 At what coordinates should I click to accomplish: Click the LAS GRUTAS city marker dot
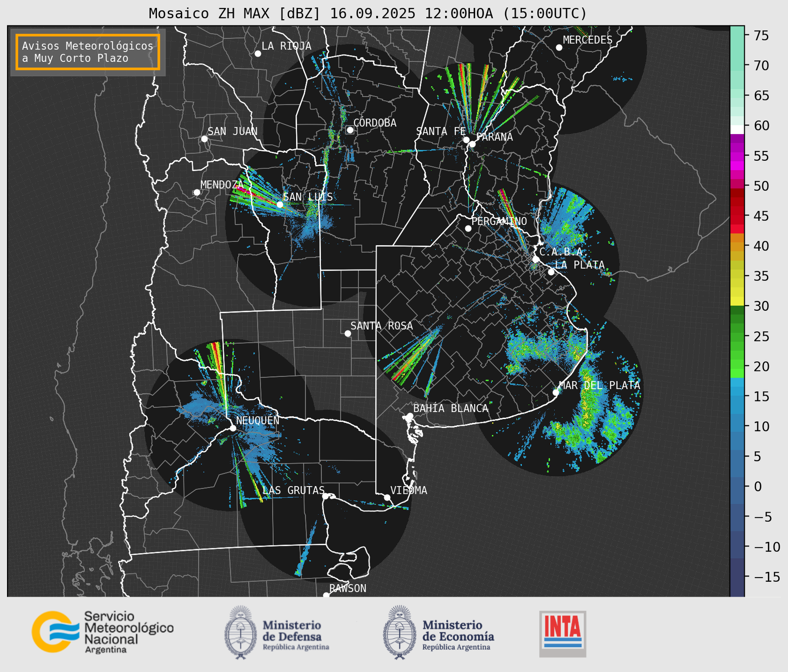pyautogui.click(x=326, y=496)
